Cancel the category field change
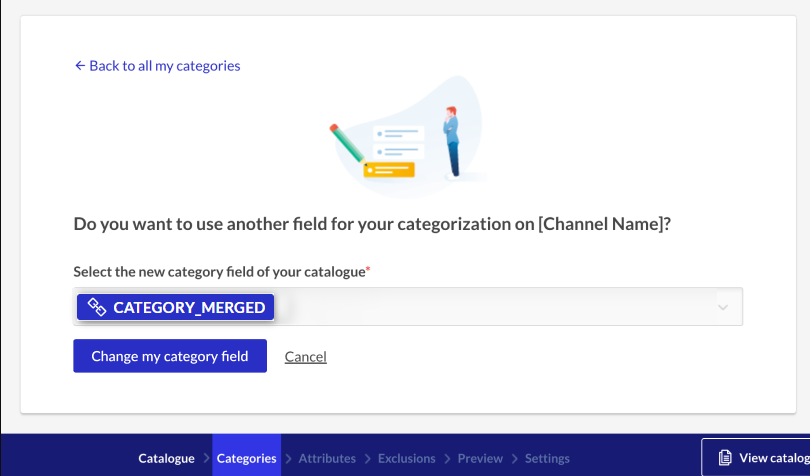 (305, 357)
